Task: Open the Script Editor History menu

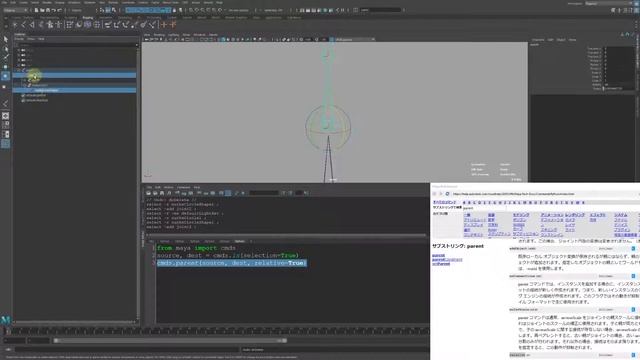Action: (169, 187)
